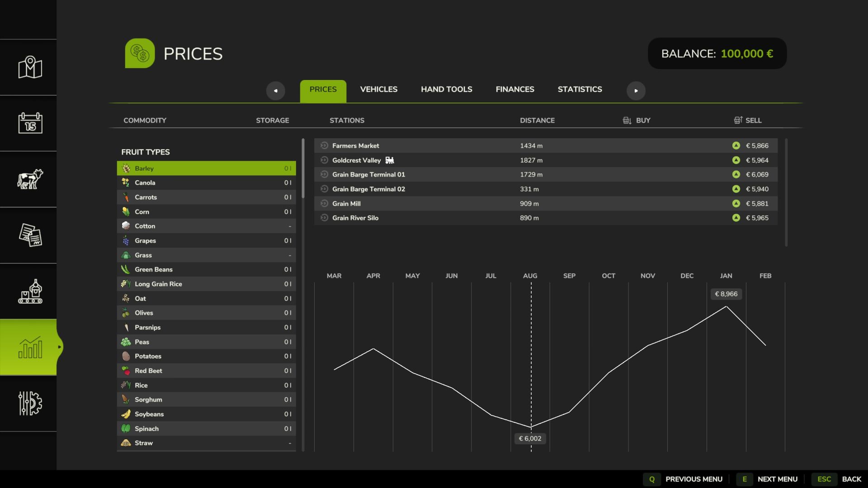868x488 pixels.
Task: Open the production chains factory icon
Action: pos(30,291)
